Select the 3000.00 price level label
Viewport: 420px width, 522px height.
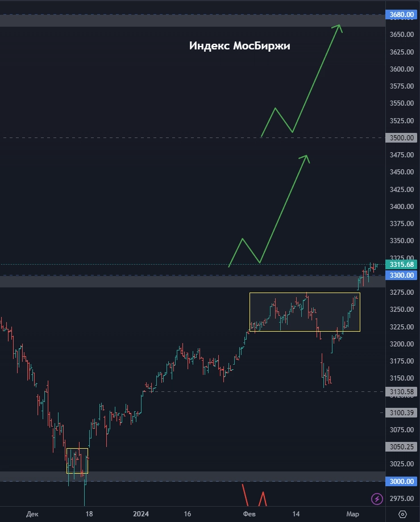[x=401, y=481]
